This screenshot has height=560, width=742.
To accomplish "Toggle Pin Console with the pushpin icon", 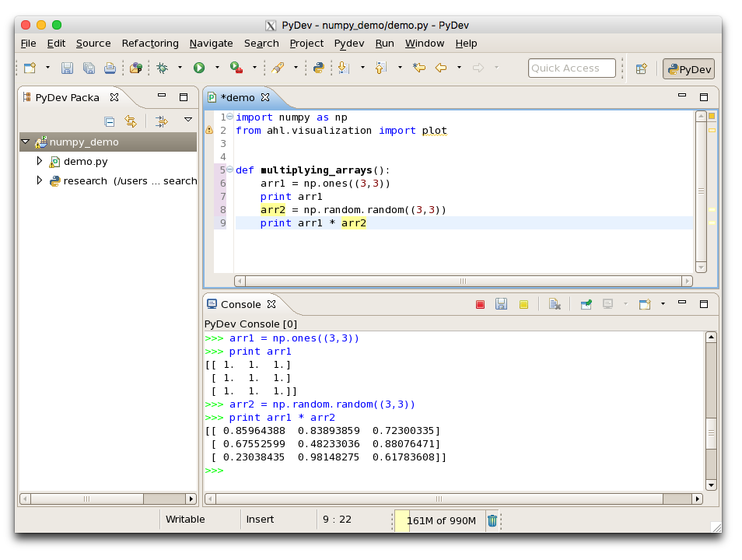I will tap(586, 304).
